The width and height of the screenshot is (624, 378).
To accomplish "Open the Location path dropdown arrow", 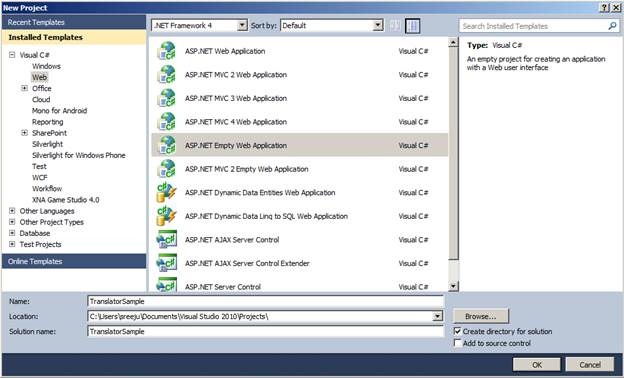I will 437,316.
